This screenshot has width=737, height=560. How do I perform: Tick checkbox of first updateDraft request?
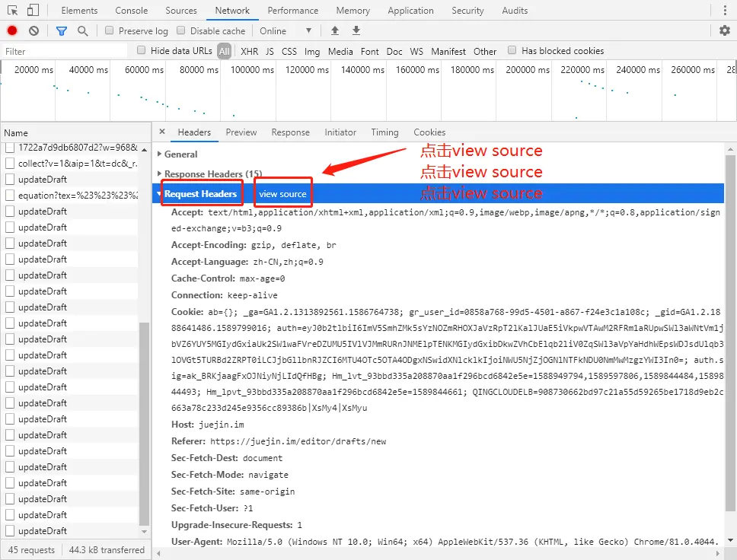point(9,180)
